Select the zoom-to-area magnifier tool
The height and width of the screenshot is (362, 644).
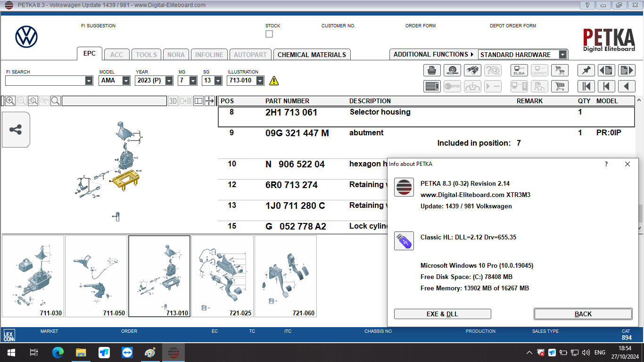coord(33,101)
